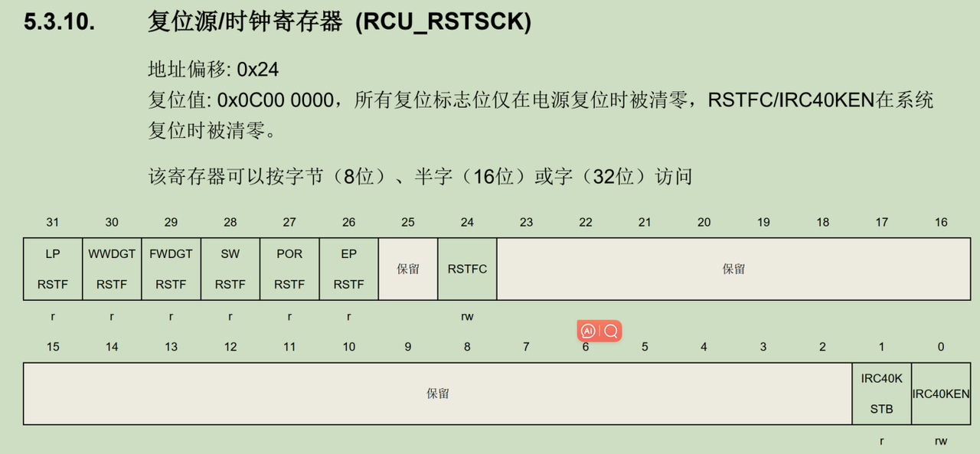Screen dimensions: 980x454
Task: Click the 保留 cell at bit 25
Action: pos(407,269)
